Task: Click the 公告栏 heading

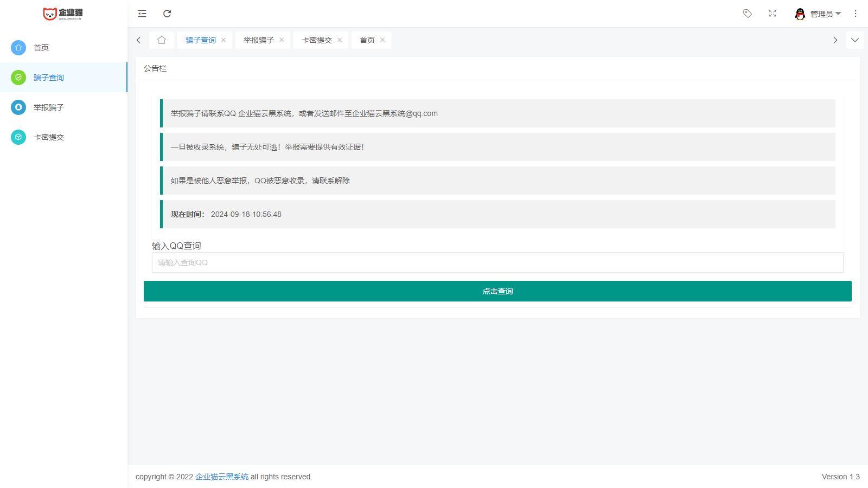Action: (155, 68)
